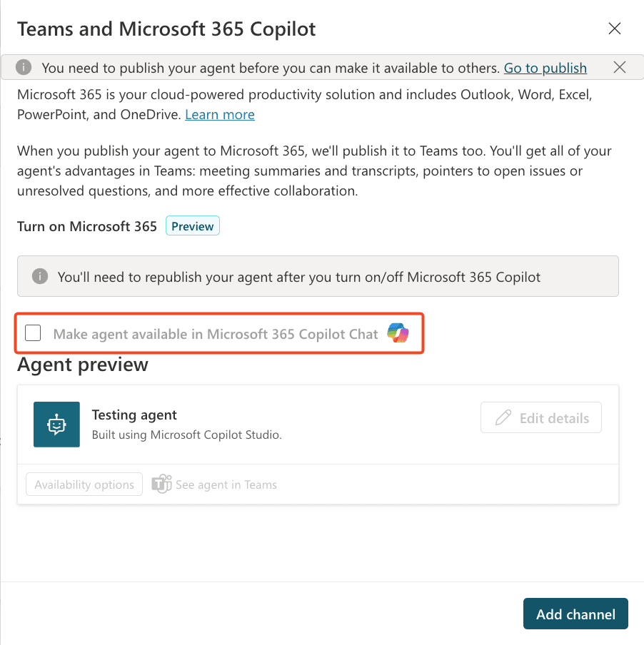644x645 pixels.
Task: Click the Testing agent name
Action: tap(134, 415)
